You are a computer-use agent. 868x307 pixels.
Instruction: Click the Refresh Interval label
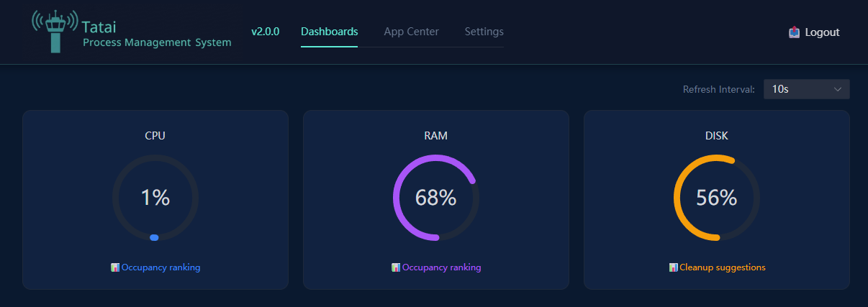click(x=718, y=89)
